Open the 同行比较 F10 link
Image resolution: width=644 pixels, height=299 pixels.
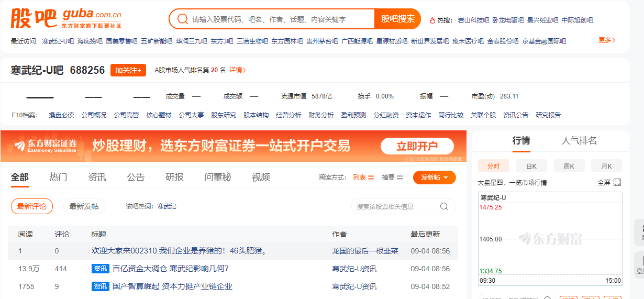tap(451, 115)
